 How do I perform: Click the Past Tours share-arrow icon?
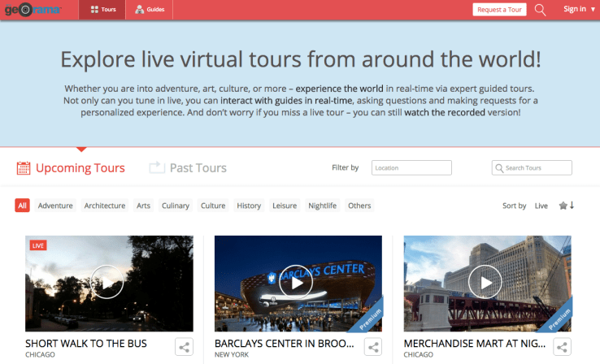157,167
